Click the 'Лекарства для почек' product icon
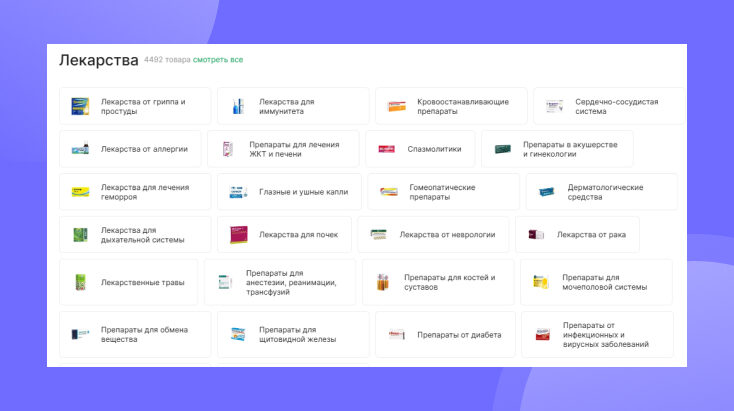The image size is (734, 411). (x=238, y=235)
